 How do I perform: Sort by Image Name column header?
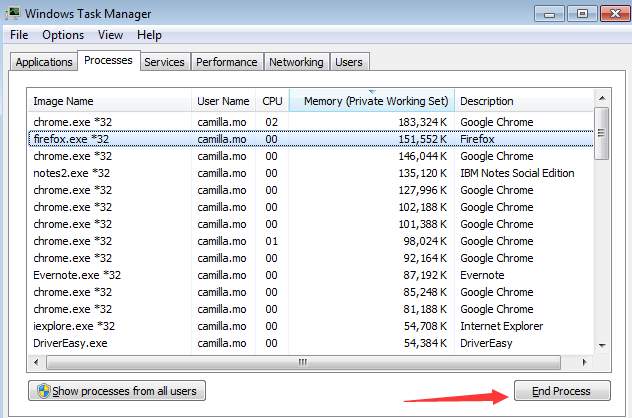point(109,101)
